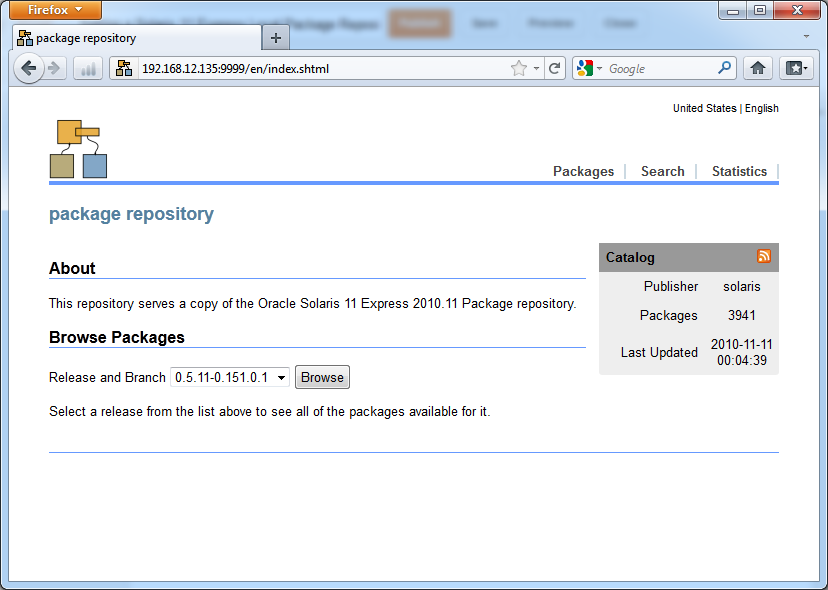828x590 pixels.
Task: Click the publisher value solaris
Action: tap(741, 286)
